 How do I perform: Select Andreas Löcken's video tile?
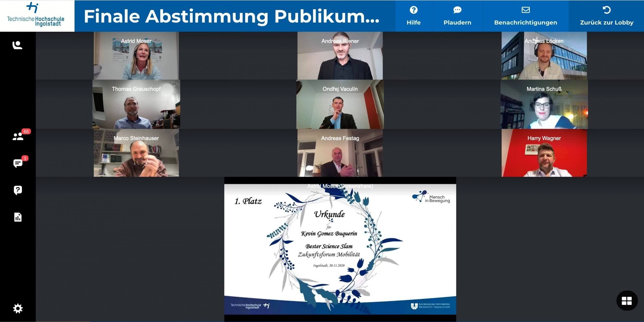pyautogui.click(x=544, y=56)
